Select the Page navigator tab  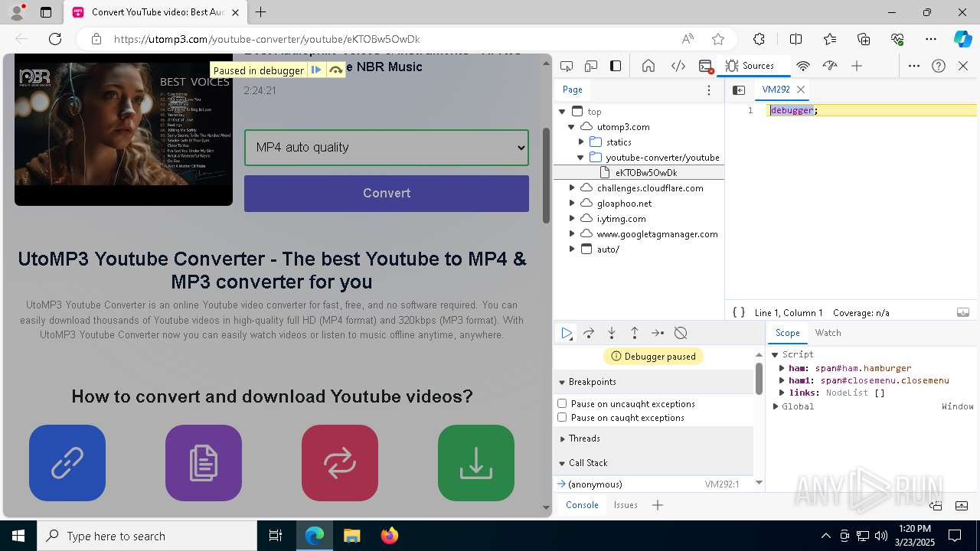coord(573,90)
